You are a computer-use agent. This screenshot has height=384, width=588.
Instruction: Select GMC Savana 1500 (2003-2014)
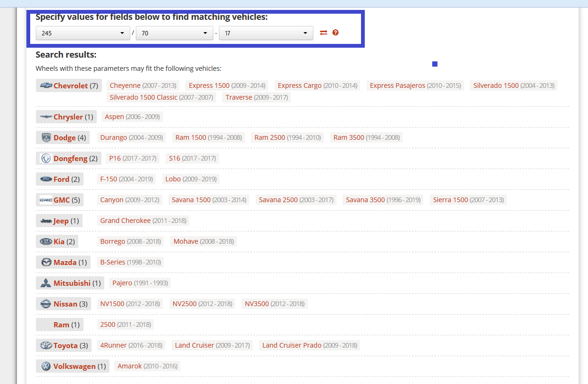click(209, 200)
